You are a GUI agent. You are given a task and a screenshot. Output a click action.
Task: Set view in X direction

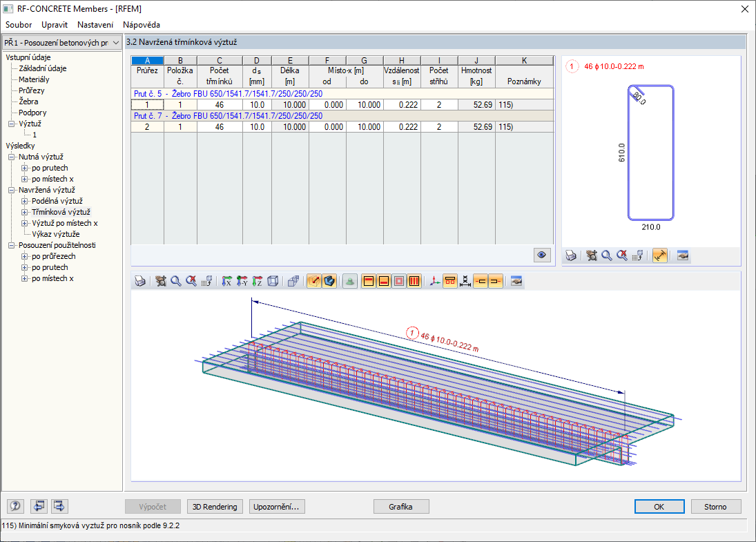pos(226,281)
